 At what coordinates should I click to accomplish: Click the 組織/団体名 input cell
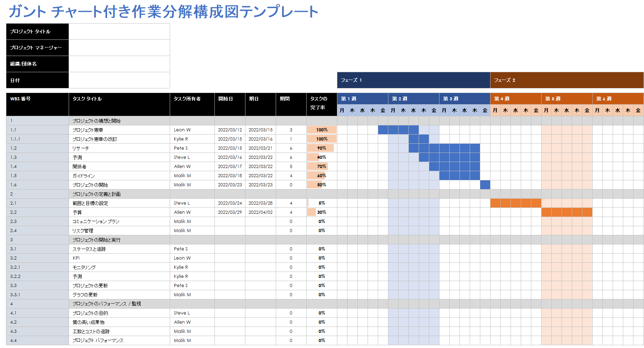coord(119,64)
